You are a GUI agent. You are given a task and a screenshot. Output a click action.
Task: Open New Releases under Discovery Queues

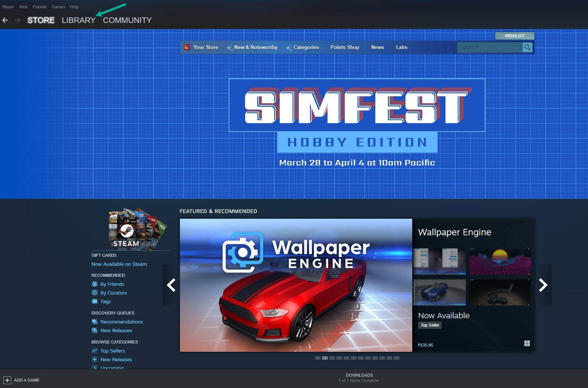(x=116, y=330)
